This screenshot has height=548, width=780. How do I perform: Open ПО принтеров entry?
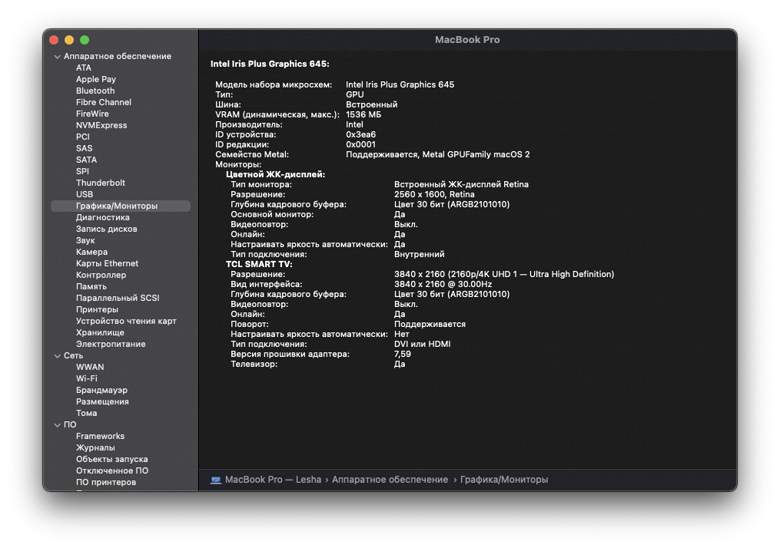tap(105, 482)
